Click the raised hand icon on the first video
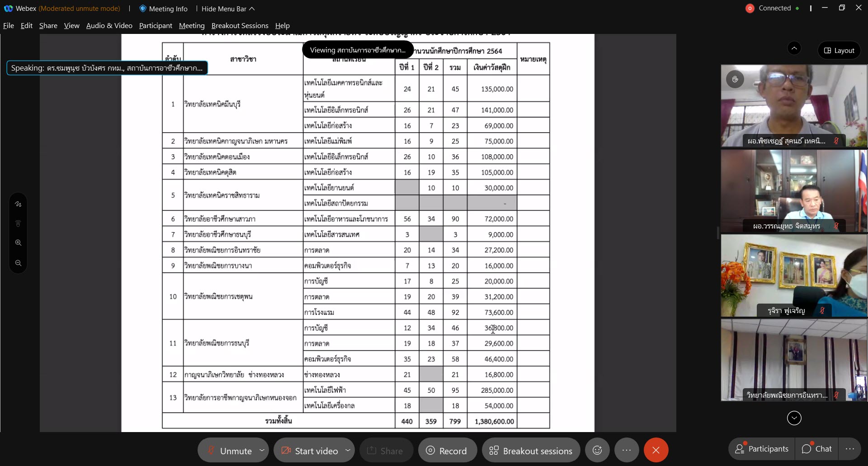Viewport: 868px width, 466px height. [x=735, y=80]
